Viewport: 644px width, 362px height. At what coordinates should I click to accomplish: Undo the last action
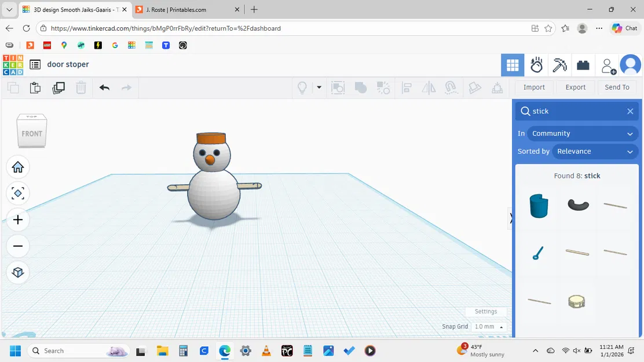(x=104, y=87)
